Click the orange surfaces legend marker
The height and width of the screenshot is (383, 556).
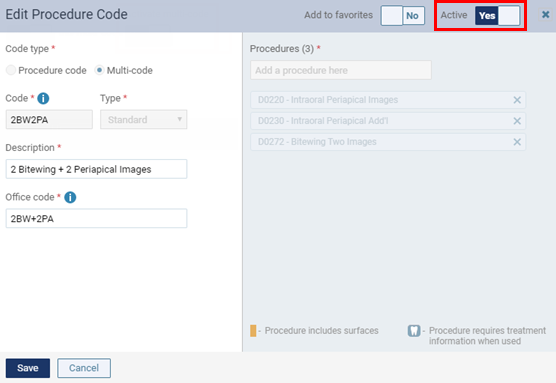click(253, 331)
